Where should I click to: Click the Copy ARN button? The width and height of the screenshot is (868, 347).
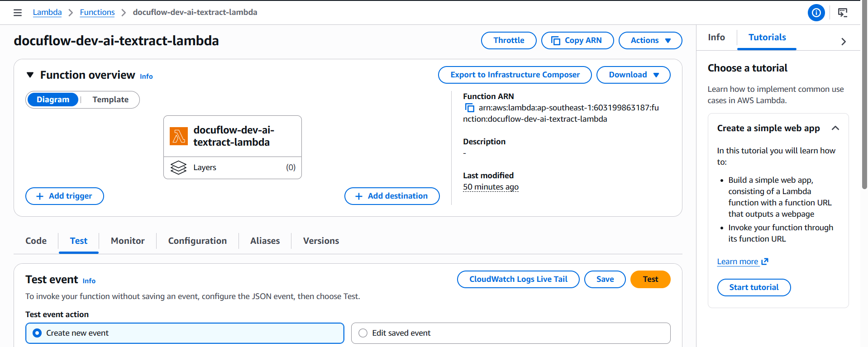(x=577, y=40)
